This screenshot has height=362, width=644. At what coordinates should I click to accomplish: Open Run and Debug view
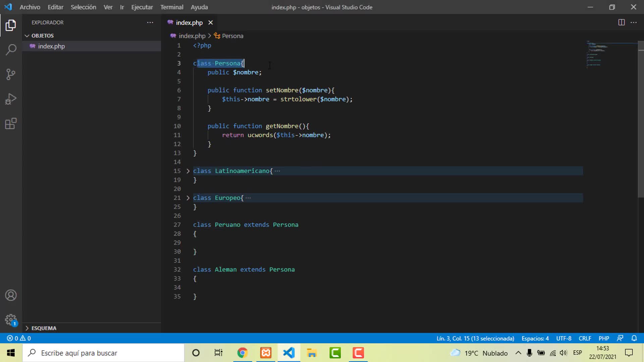[x=11, y=99]
